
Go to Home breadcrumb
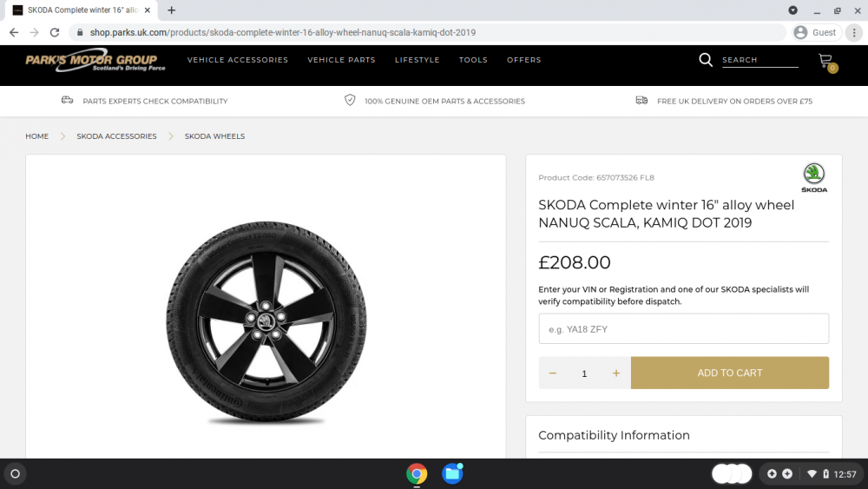point(37,136)
